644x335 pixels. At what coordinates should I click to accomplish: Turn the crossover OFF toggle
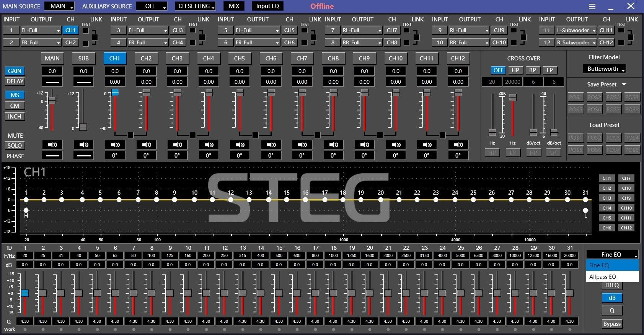coord(498,70)
